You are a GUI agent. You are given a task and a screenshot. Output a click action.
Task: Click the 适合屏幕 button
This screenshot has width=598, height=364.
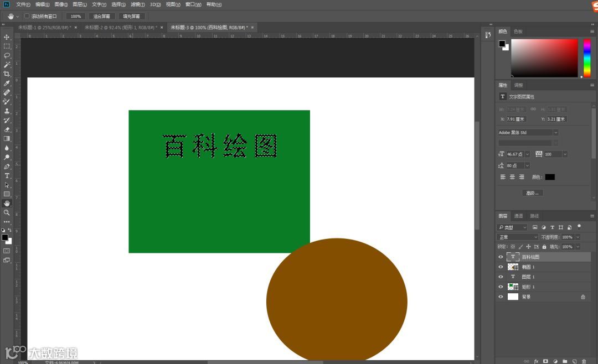[x=101, y=17]
